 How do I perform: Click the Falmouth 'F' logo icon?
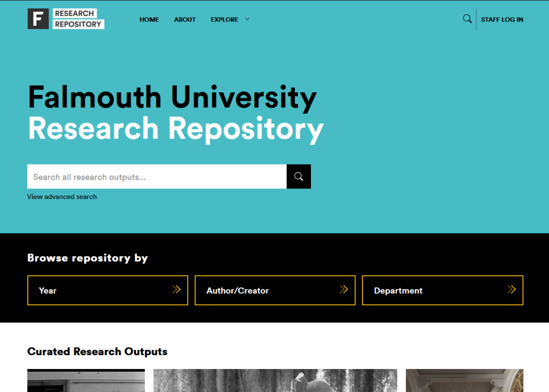click(x=38, y=19)
